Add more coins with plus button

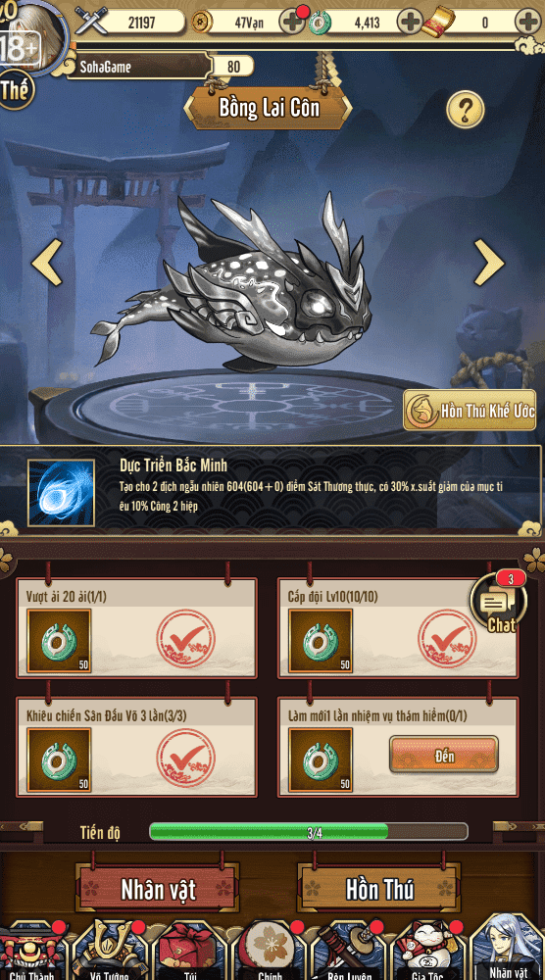(x=292, y=23)
